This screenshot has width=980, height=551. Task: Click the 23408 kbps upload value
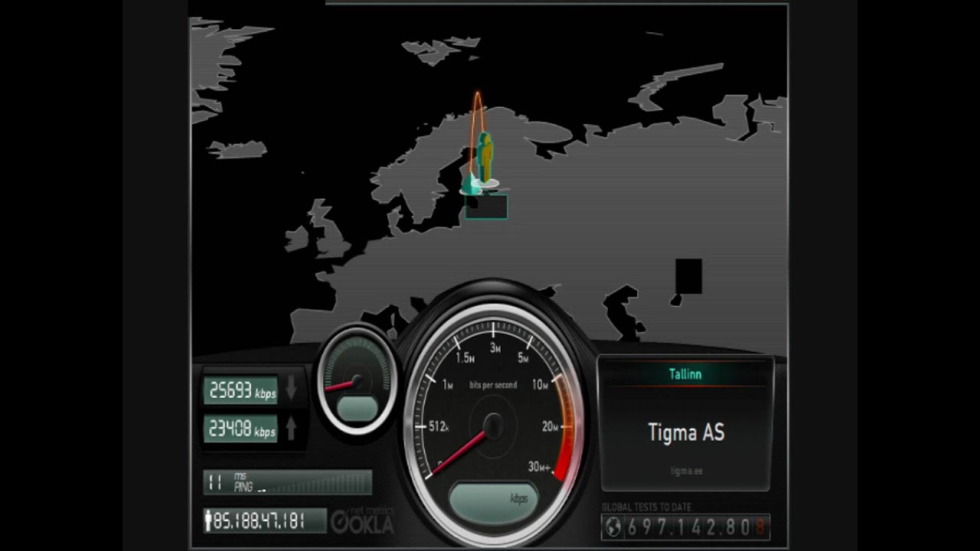coord(242,429)
